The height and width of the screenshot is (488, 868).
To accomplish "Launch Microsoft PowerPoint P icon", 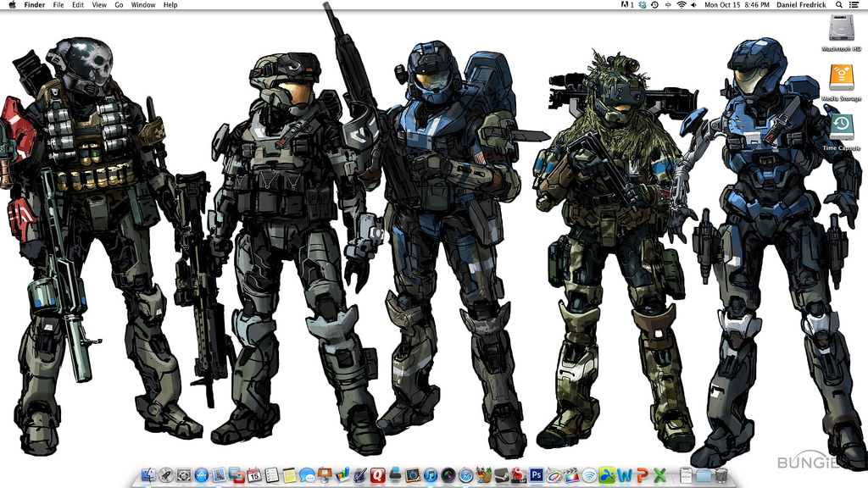I will 643,474.
